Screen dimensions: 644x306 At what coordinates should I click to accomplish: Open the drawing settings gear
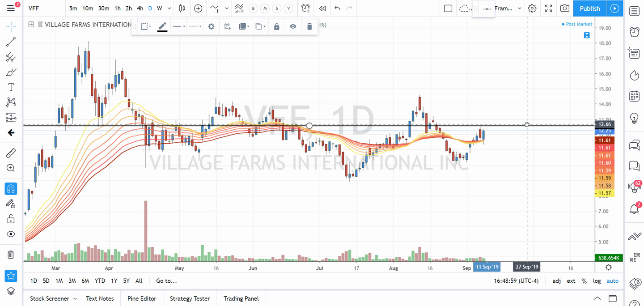[x=211, y=27]
